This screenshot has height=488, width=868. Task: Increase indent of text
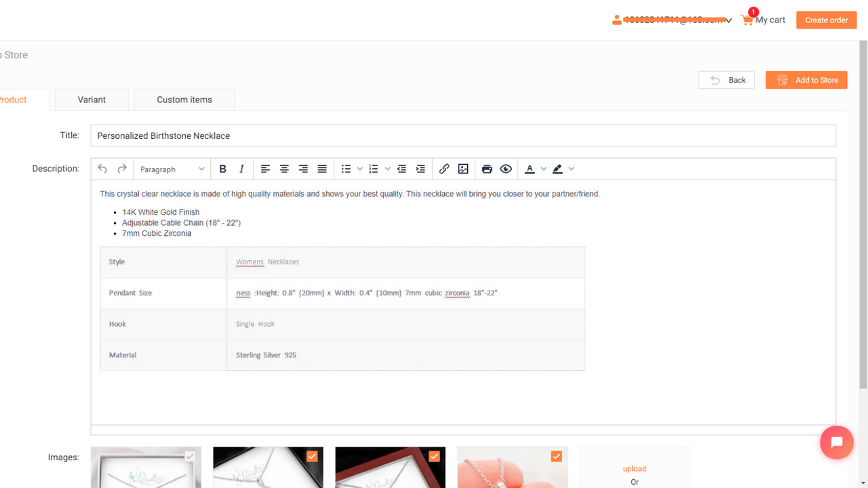pyautogui.click(x=420, y=169)
